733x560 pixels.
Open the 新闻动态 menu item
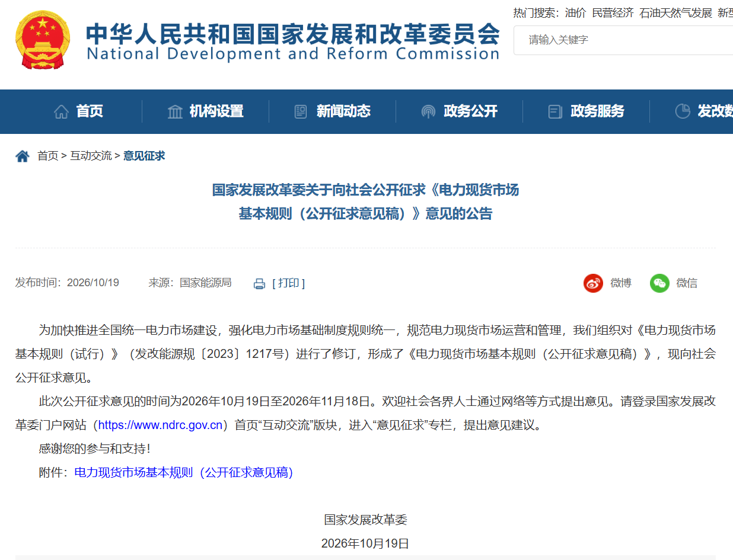point(343,111)
